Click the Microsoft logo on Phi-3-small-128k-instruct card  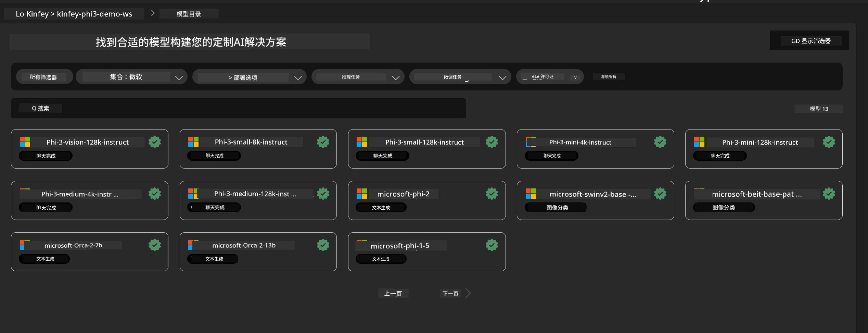point(362,142)
